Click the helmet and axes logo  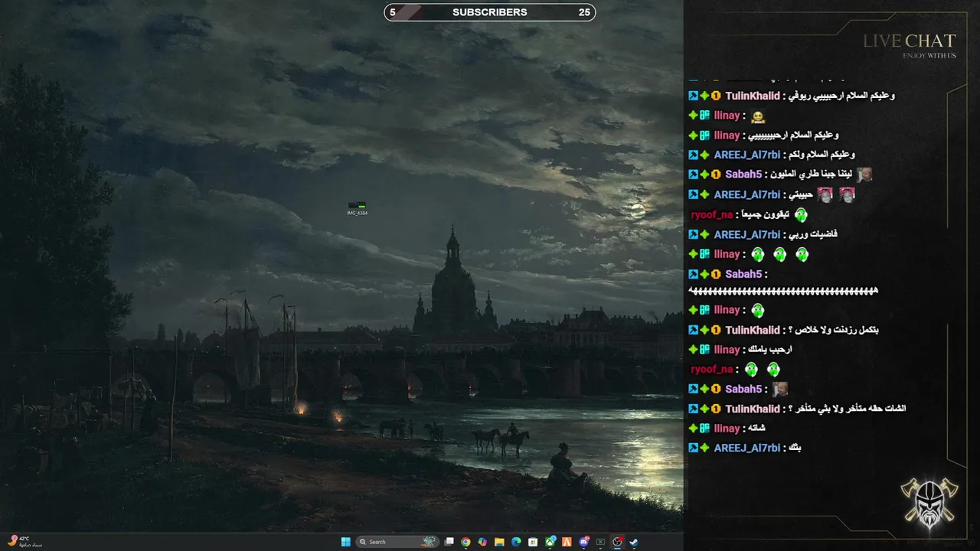coord(929,503)
